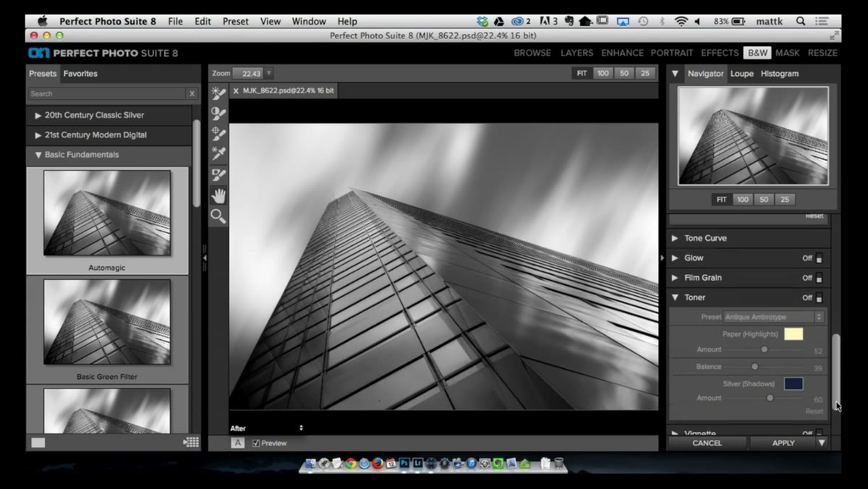This screenshot has width=868, height=489.
Task: Open Spotlight search in menu bar
Action: [801, 21]
